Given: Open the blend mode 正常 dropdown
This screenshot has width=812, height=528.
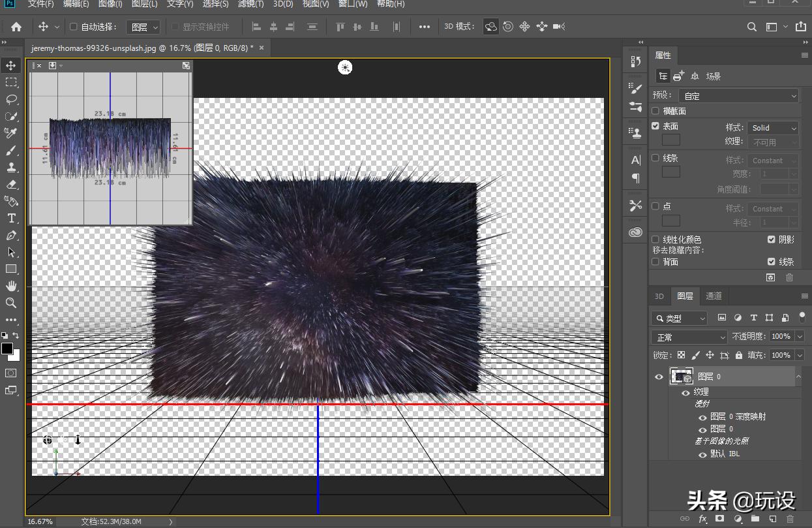Looking at the screenshot, I should [x=689, y=337].
